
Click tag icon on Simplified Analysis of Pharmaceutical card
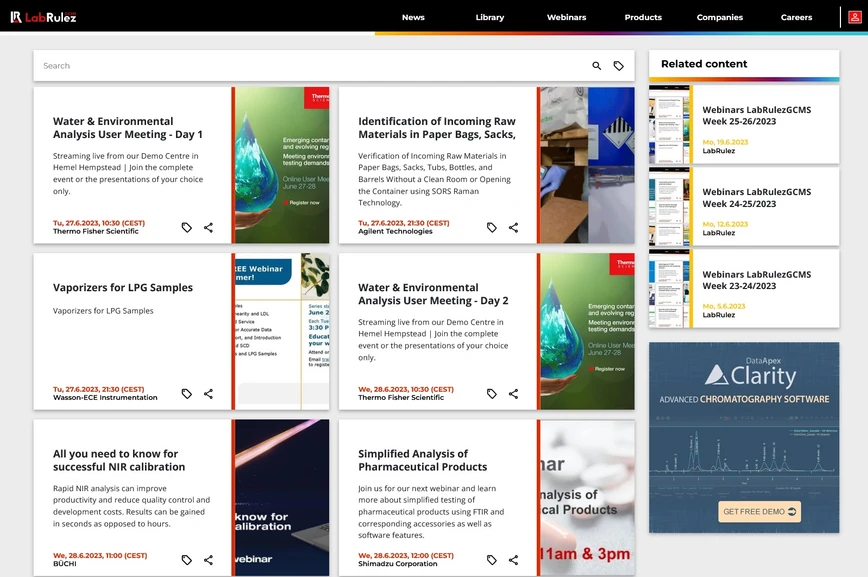492,560
